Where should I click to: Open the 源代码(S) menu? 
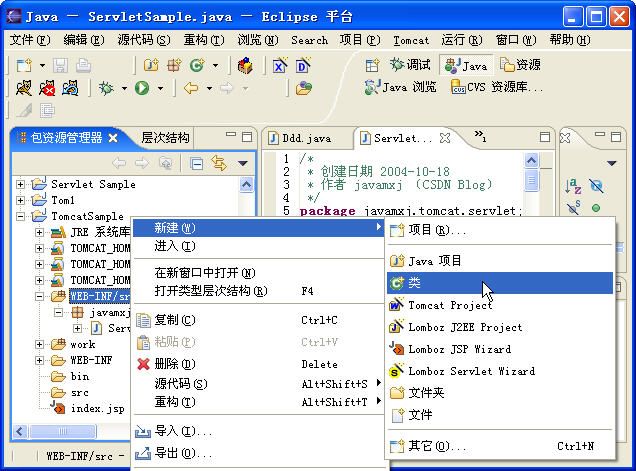[144, 40]
